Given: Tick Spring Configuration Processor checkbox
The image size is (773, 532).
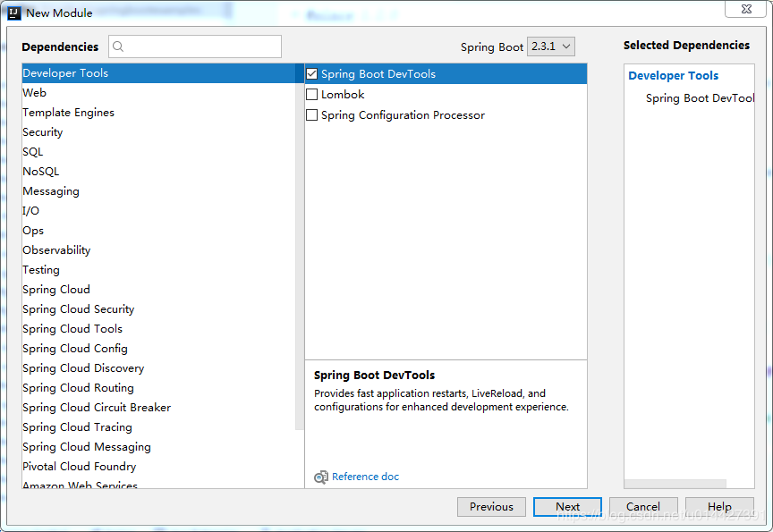Looking at the screenshot, I should [x=311, y=114].
